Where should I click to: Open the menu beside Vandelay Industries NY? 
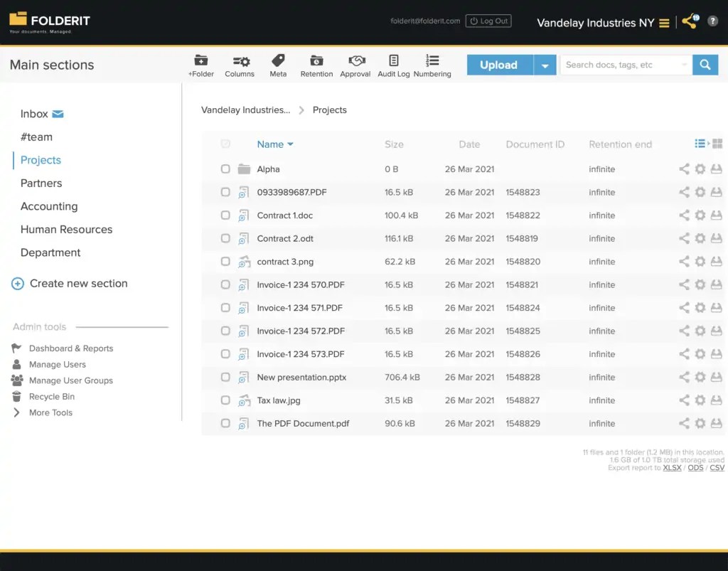click(664, 22)
